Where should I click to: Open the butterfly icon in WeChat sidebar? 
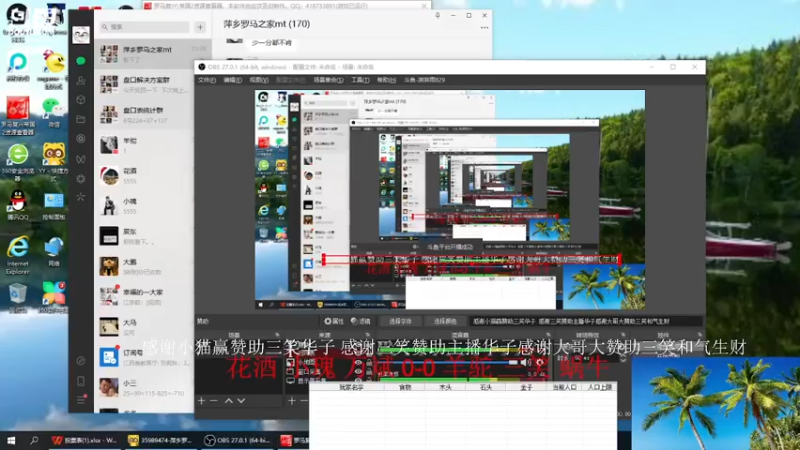coord(81,159)
